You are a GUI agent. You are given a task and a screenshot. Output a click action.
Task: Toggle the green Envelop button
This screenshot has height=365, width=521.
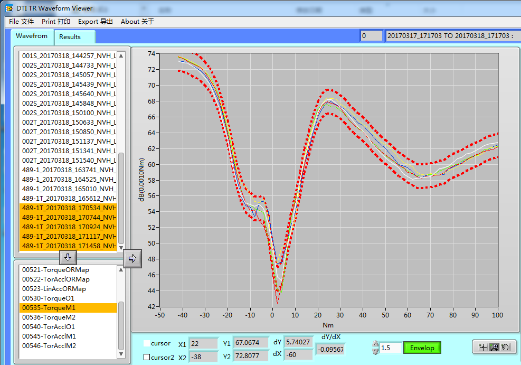422,348
